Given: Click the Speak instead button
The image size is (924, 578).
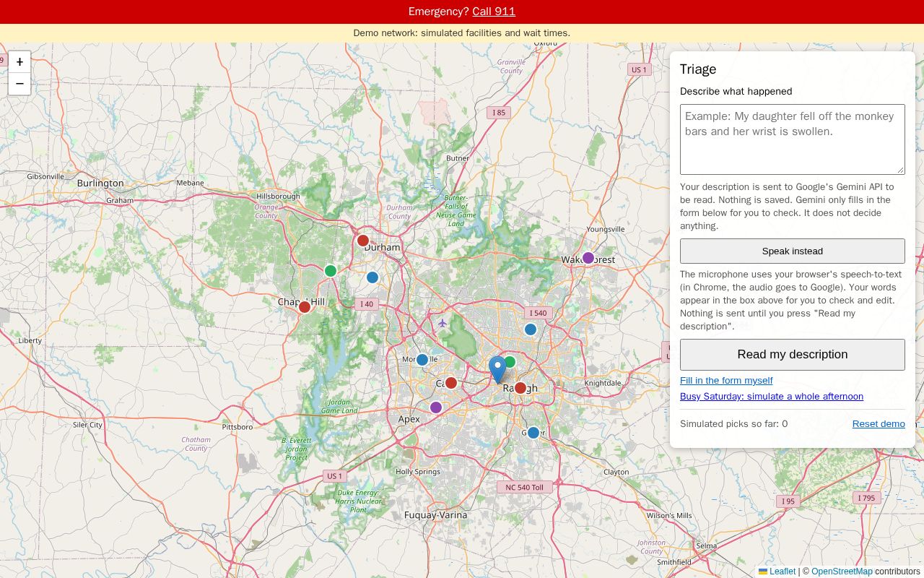Looking at the screenshot, I should (x=793, y=251).
